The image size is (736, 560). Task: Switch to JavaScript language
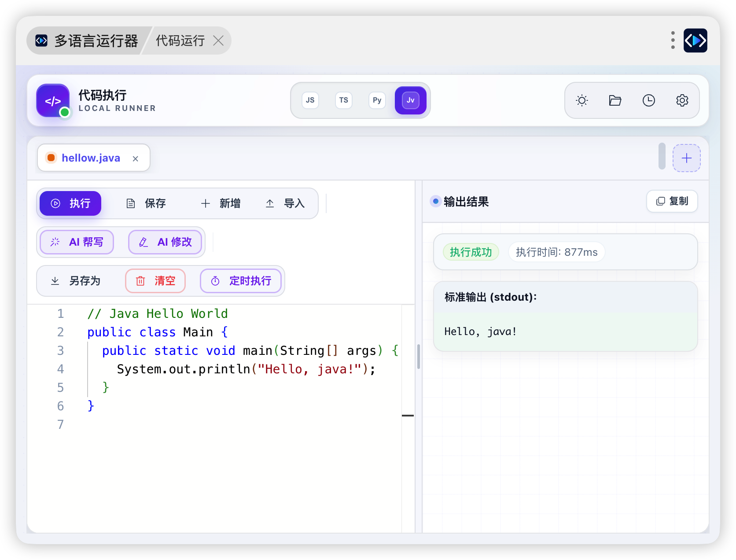310,100
